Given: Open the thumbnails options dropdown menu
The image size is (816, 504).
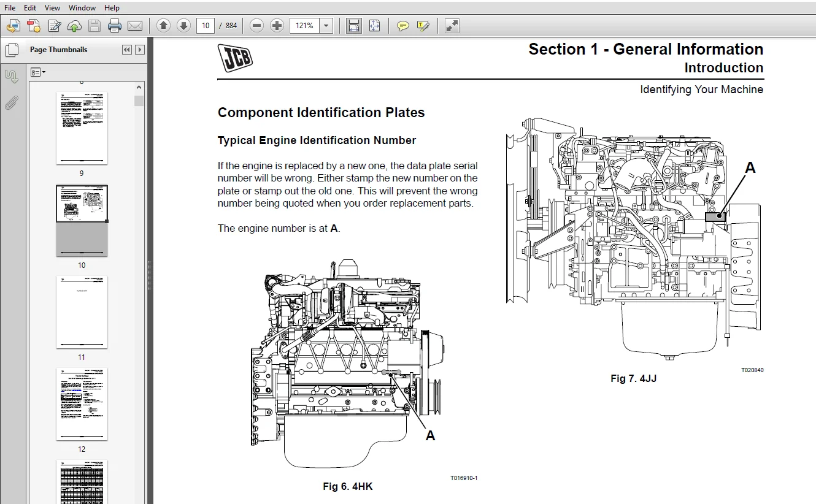Looking at the screenshot, I should click(38, 72).
